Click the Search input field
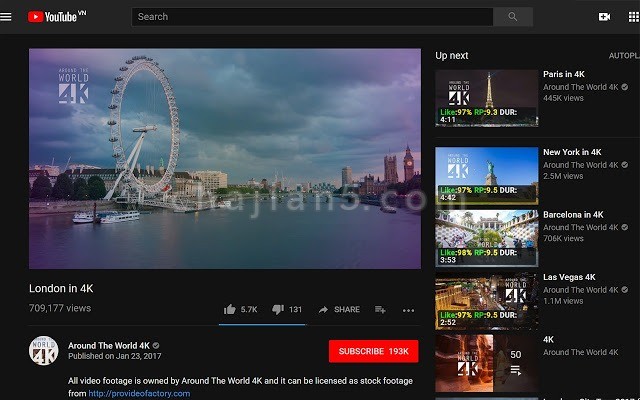This screenshot has width=640, height=400. click(312, 17)
